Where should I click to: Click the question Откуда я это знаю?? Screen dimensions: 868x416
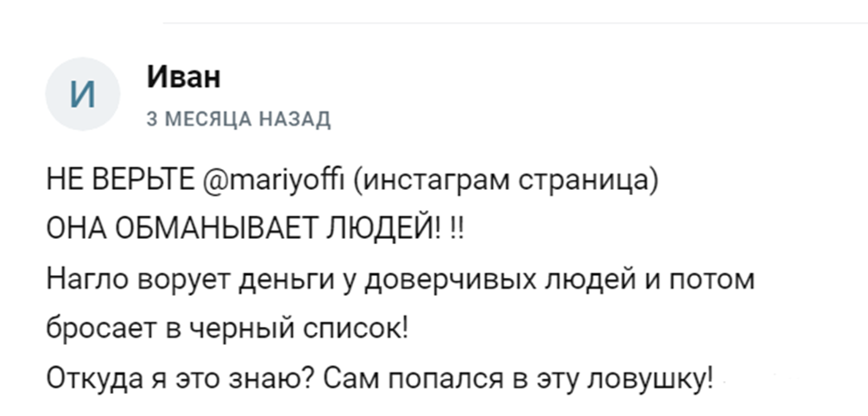[176, 381]
